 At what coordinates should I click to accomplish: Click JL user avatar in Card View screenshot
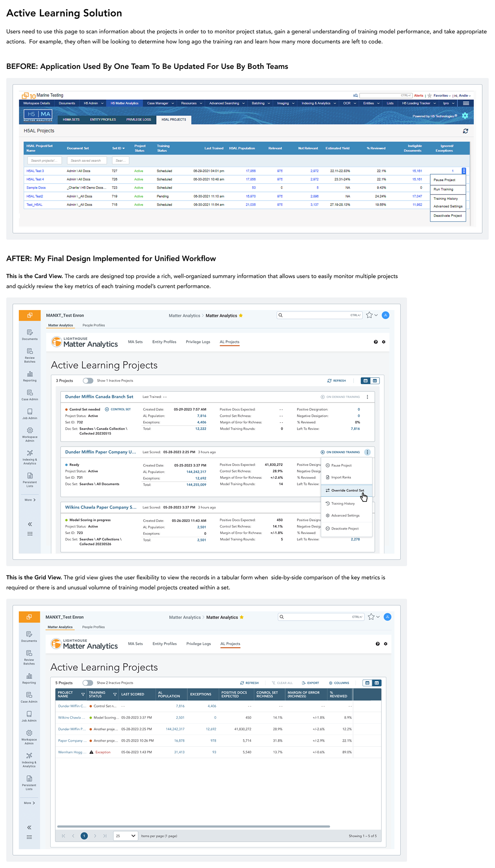pyautogui.click(x=386, y=315)
